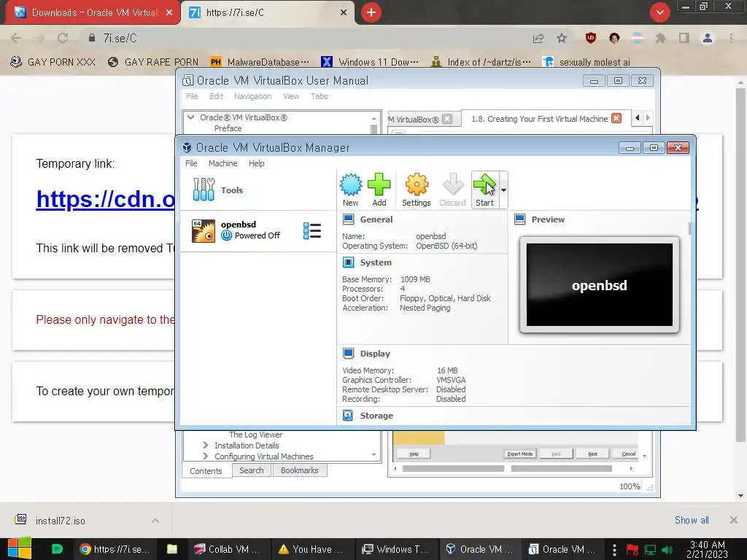The width and height of the screenshot is (747, 560).
Task: Start the openbsd virtual machine
Action: coord(484,190)
